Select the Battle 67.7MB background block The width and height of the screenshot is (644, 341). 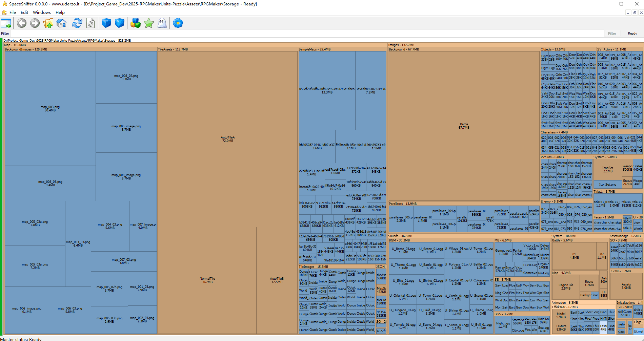(464, 126)
